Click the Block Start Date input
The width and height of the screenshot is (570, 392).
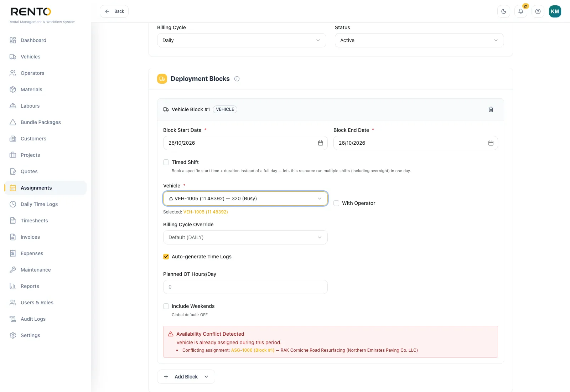pos(245,143)
